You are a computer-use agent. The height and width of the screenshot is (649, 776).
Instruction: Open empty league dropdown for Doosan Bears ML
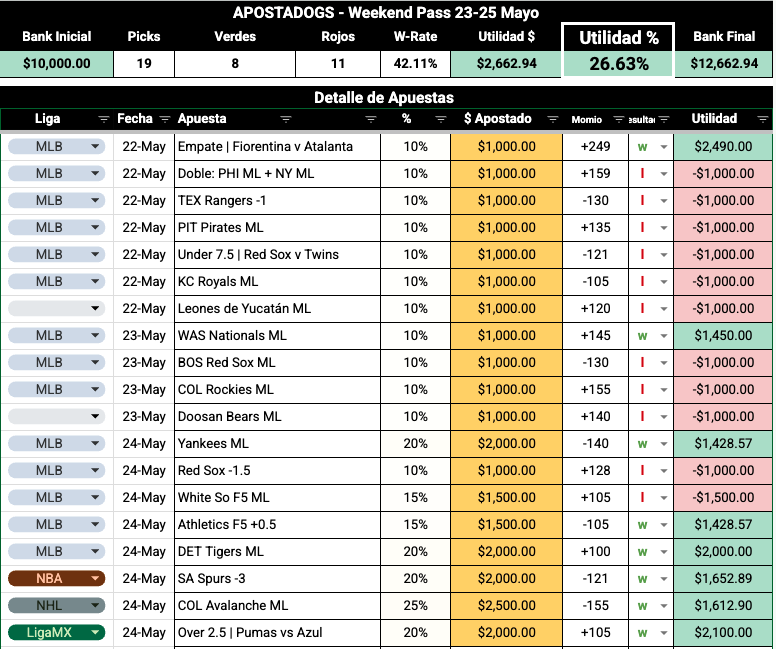[95, 416]
